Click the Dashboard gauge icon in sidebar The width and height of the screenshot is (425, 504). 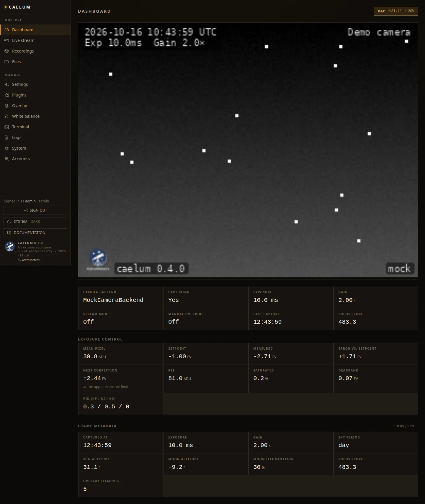coord(7,30)
